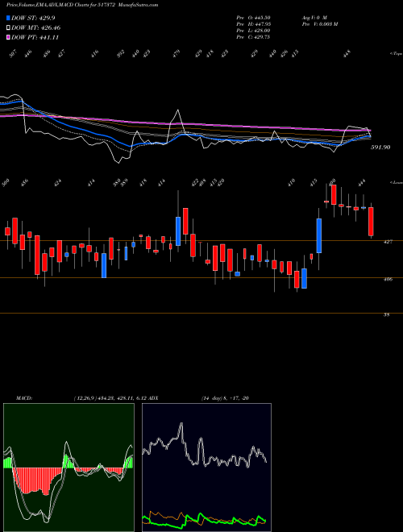Select the 'DOW PT: 441.11' label
403x532 pixels.
(x=35, y=37)
